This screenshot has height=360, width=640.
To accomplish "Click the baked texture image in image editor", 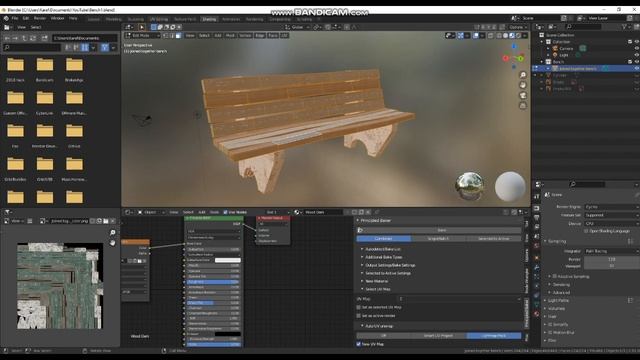I will tap(60, 286).
